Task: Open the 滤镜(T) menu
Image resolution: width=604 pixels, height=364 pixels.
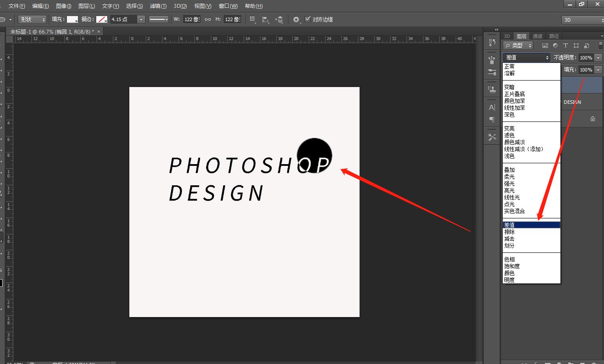Action: click(x=158, y=6)
